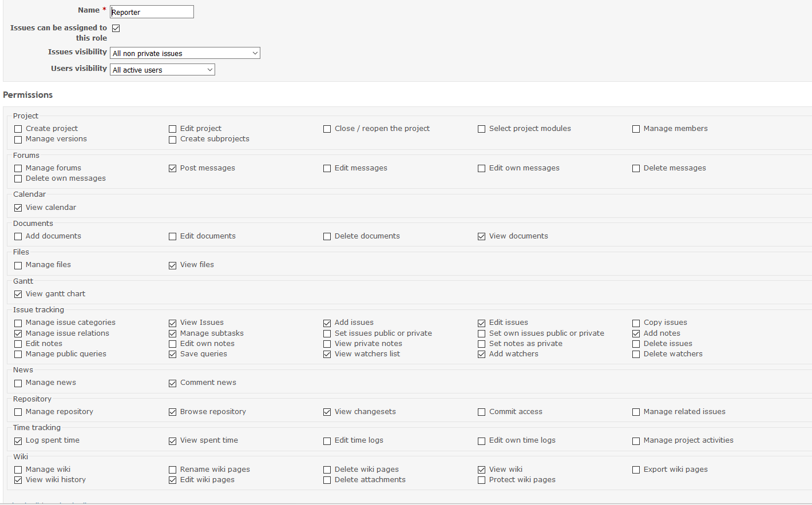Image resolution: width=812 pixels, height=505 pixels.
Task: Check the Edit time logs checkbox
Action: click(327, 441)
